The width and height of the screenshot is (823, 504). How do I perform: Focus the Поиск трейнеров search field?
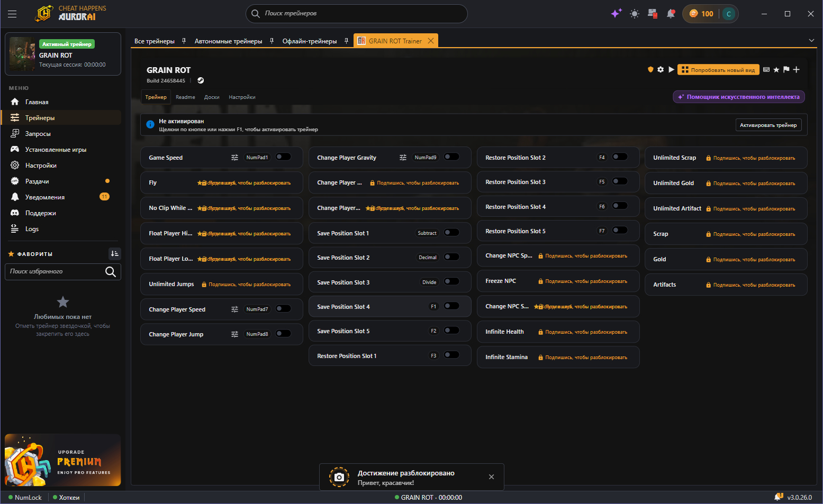click(357, 14)
